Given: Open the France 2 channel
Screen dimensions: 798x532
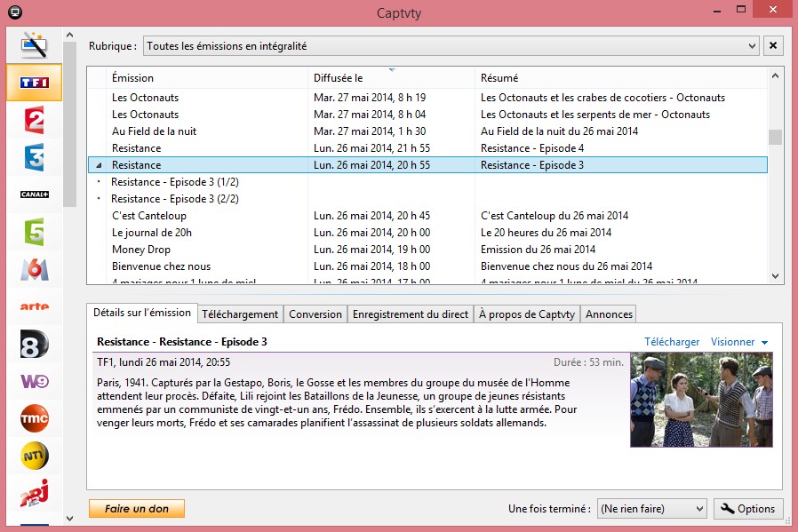Looking at the screenshot, I should click(x=34, y=120).
